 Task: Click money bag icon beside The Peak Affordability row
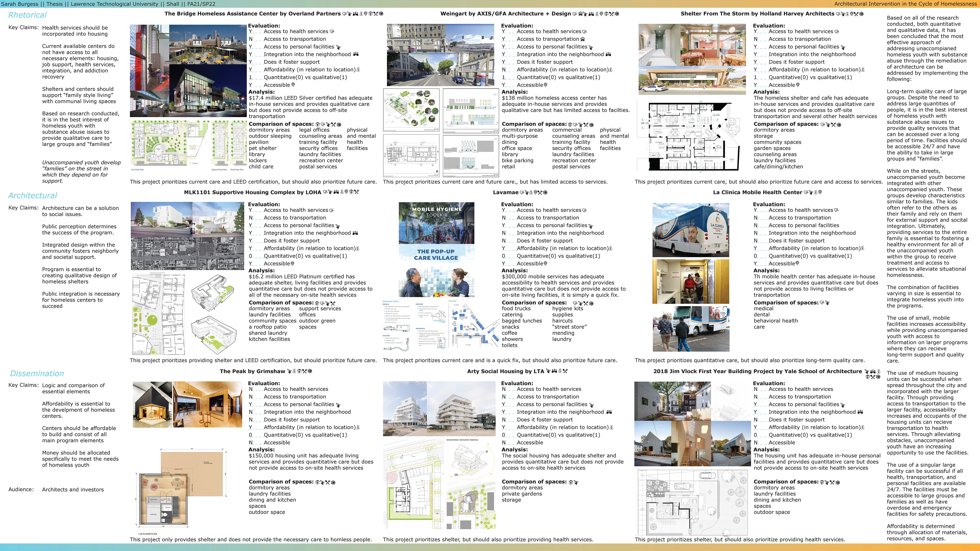click(x=358, y=428)
